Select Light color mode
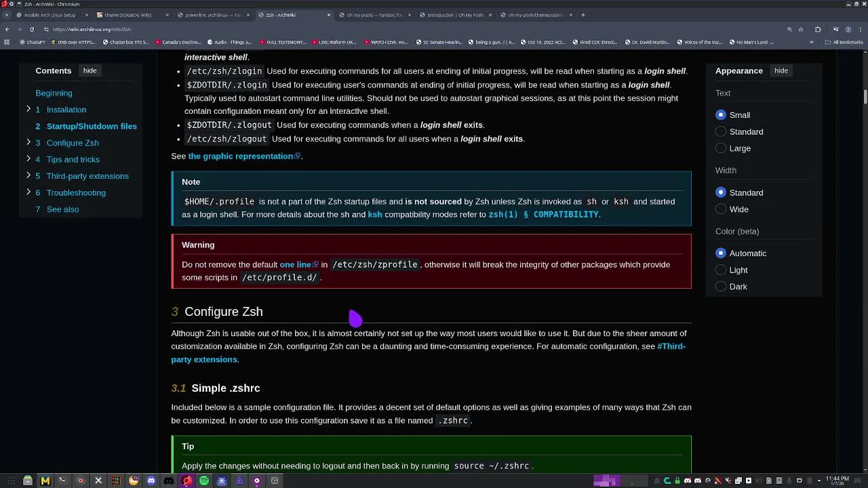The height and width of the screenshot is (488, 868). click(x=721, y=270)
